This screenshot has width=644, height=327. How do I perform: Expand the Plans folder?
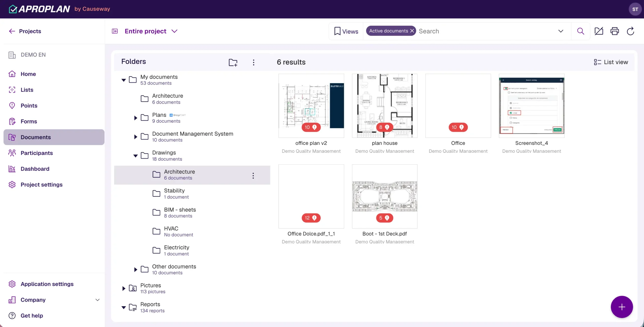coord(135,118)
